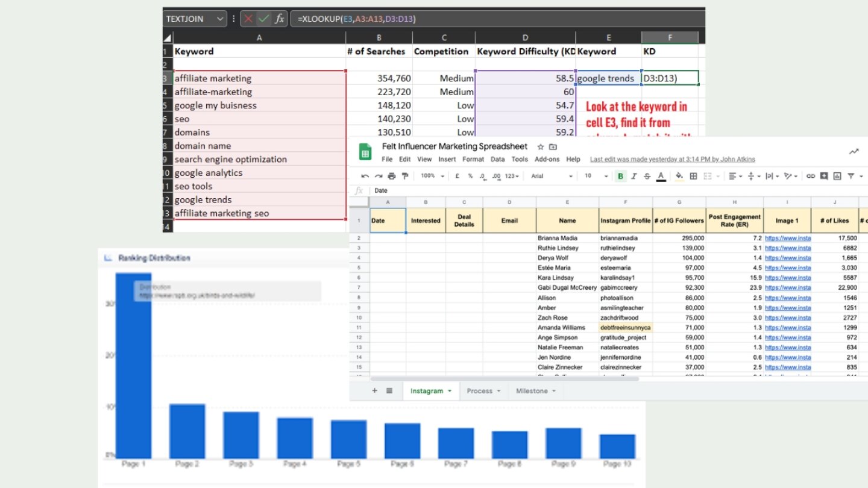Switch to the Process sheet tab
The image size is (868, 488).
(x=483, y=391)
